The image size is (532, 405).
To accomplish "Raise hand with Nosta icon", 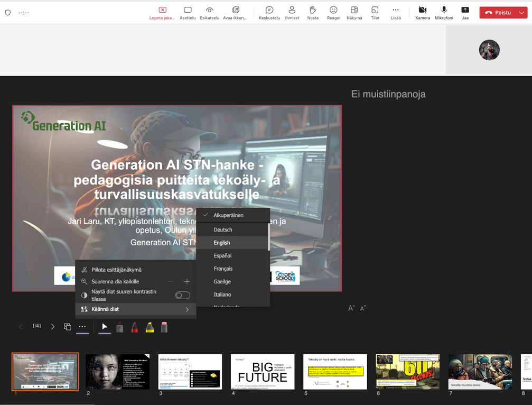I will [312, 10].
